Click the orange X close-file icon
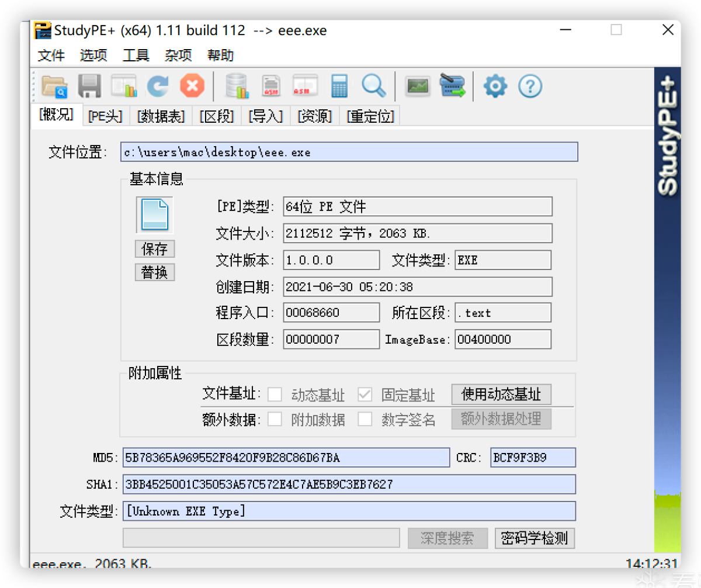This screenshot has width=701, height=588. [192, 87]
